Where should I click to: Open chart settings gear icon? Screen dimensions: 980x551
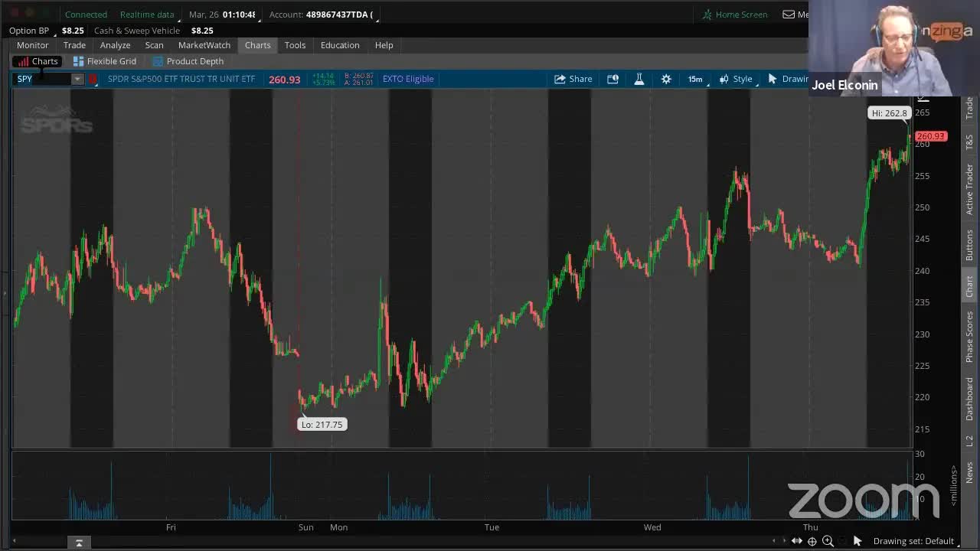tap(666, 79)
